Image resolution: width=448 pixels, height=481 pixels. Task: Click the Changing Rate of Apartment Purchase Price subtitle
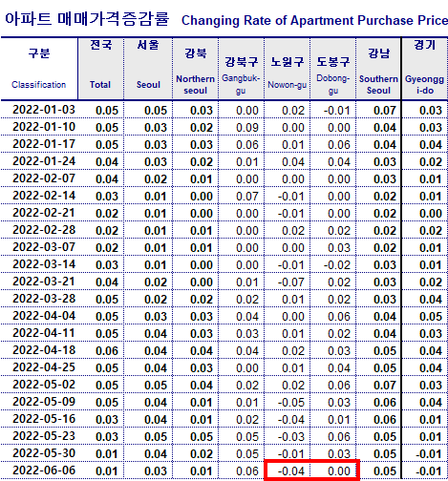click(x=314, y=20)
